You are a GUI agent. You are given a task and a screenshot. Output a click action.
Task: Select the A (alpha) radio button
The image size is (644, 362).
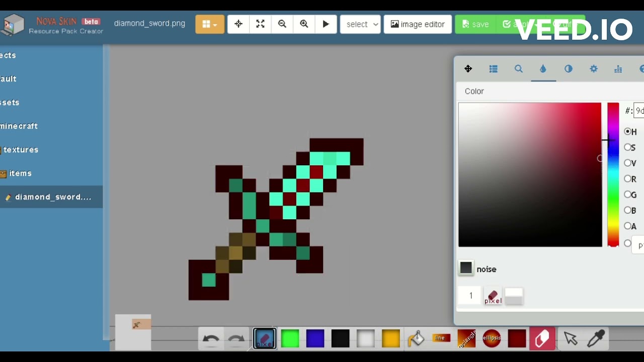pyautogui.click(x=628, y=226)
